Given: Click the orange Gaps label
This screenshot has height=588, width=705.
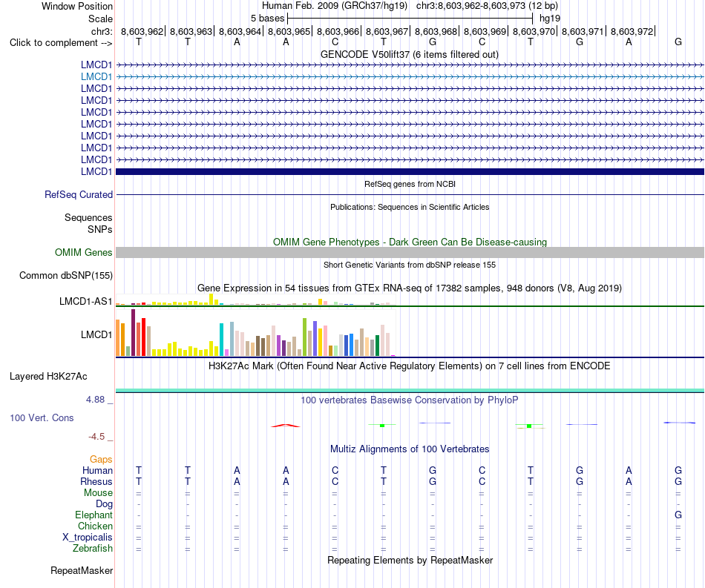Looking at the screenshot, I should (101, 459).
